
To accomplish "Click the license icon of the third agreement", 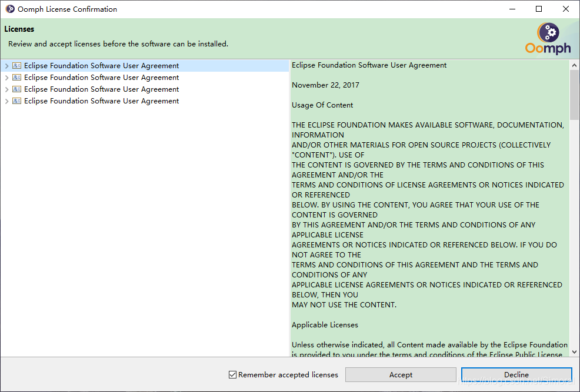I will point(16,89).
